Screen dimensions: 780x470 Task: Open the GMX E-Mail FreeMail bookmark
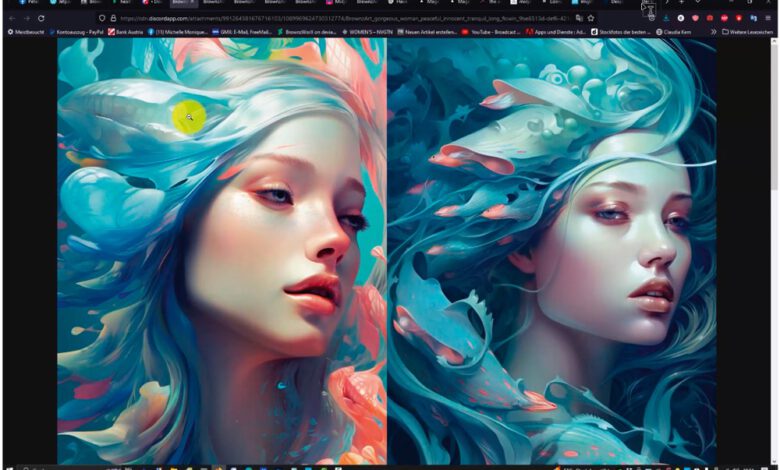[242, 32]
